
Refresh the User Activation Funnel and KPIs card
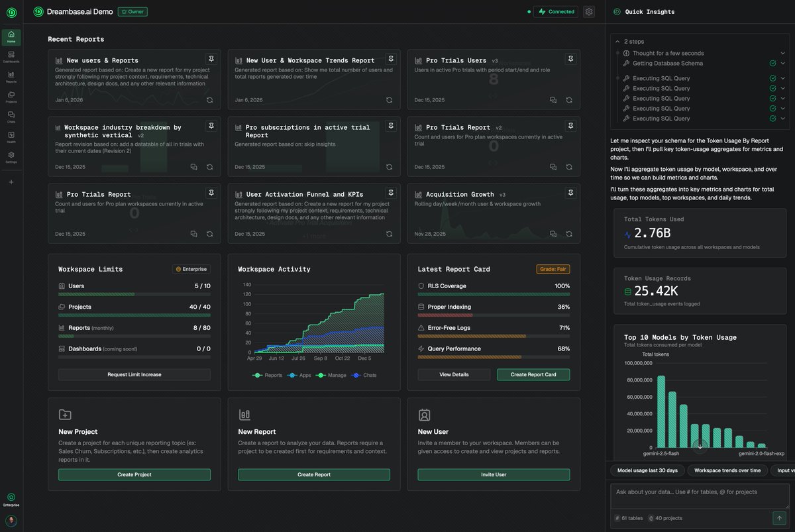pyautogui.click(x=390, y=234)
